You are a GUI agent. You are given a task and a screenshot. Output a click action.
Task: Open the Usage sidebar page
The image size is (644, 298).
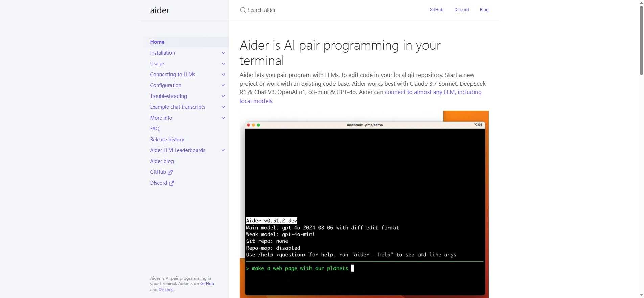pos(157,64)
